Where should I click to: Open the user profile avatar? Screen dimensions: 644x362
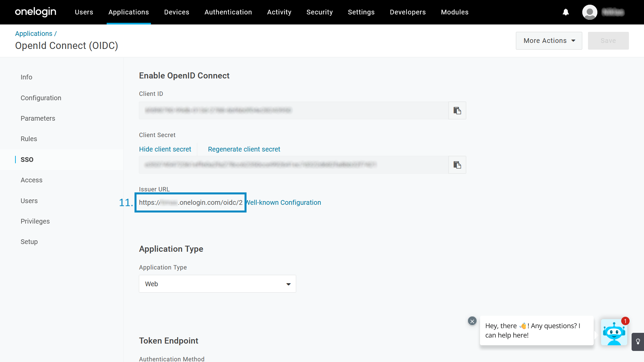click(x=590, y=12)
